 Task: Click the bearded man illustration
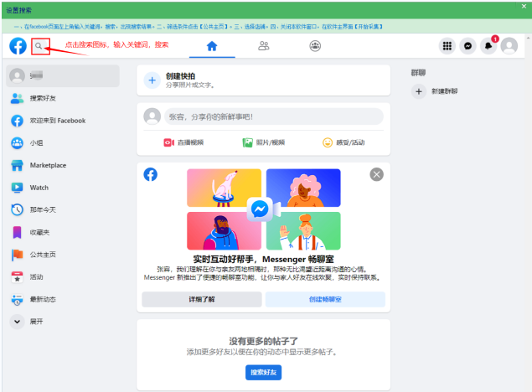224,231
